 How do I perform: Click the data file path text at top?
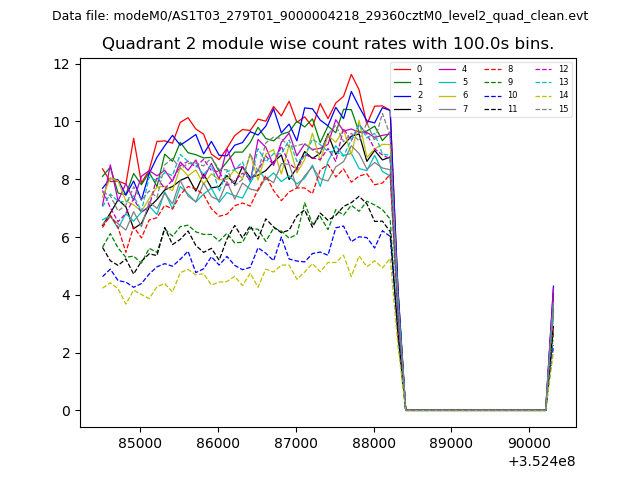coord(320,16)
